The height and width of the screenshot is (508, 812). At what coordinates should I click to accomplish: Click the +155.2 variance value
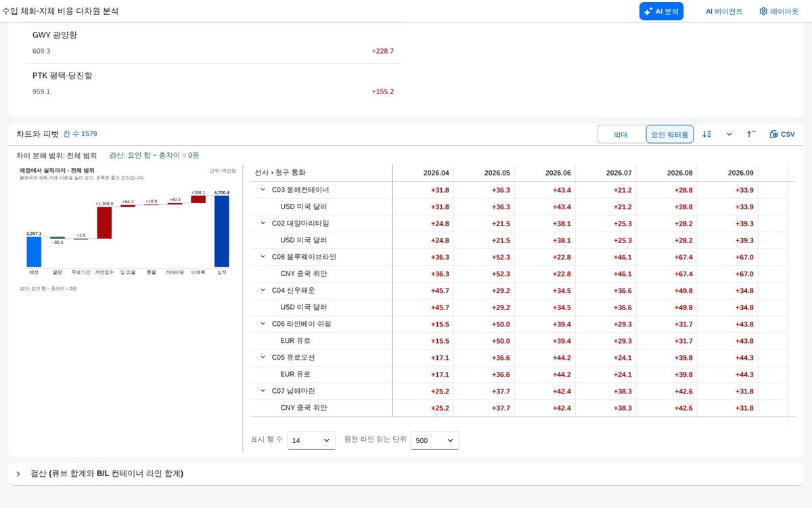pyautogui.click(x=382, y=91)
